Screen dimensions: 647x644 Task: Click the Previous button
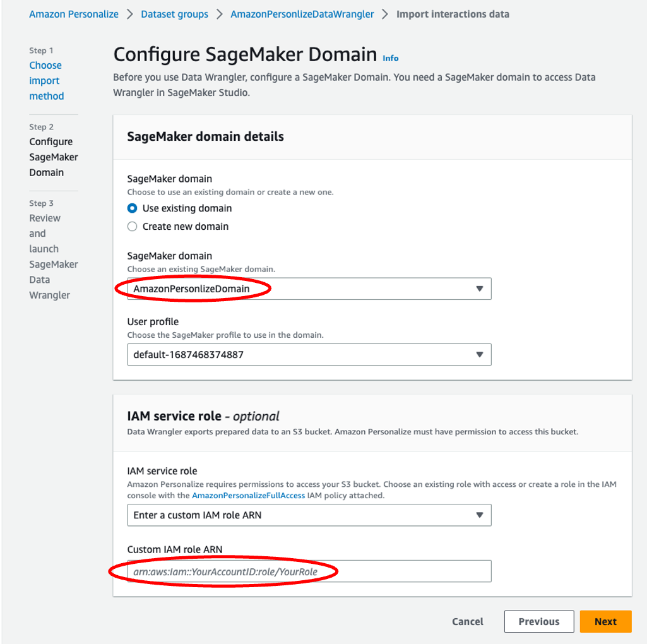tap(539, 621)
